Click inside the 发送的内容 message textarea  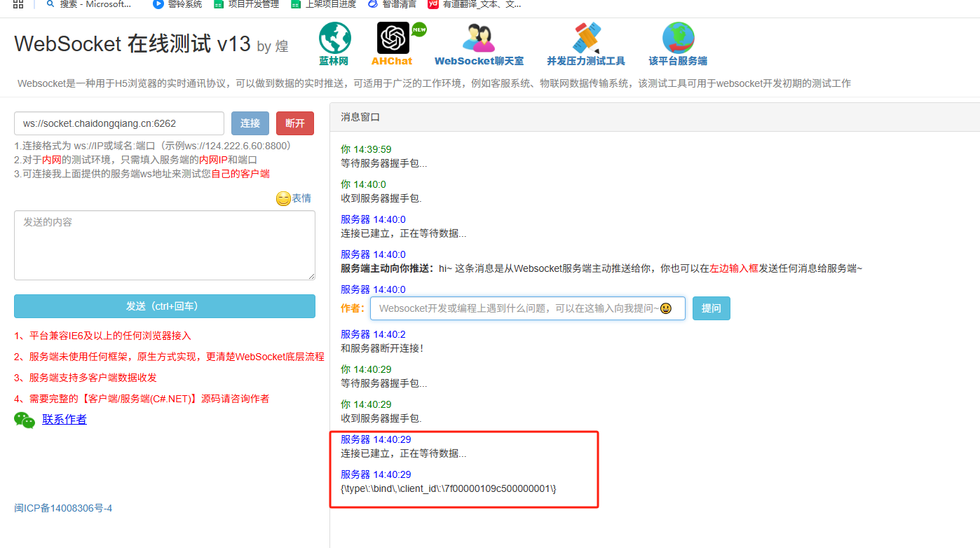pos(164,244)
